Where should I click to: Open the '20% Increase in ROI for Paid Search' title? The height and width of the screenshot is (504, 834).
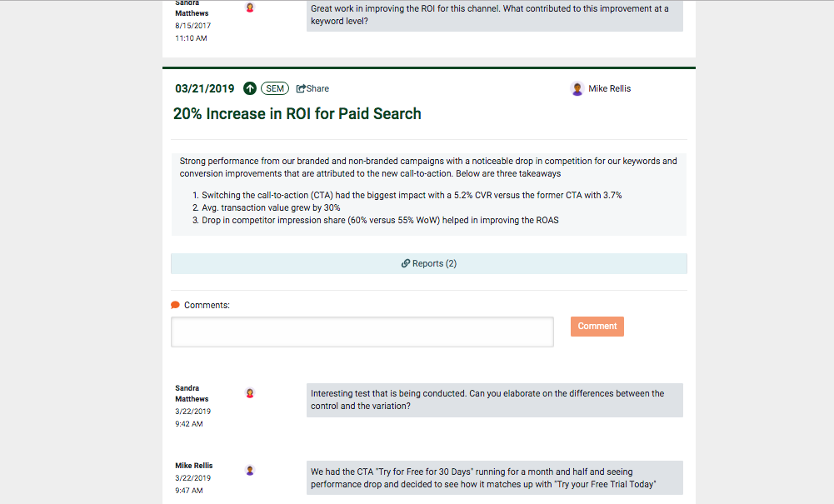coord(297,114)
